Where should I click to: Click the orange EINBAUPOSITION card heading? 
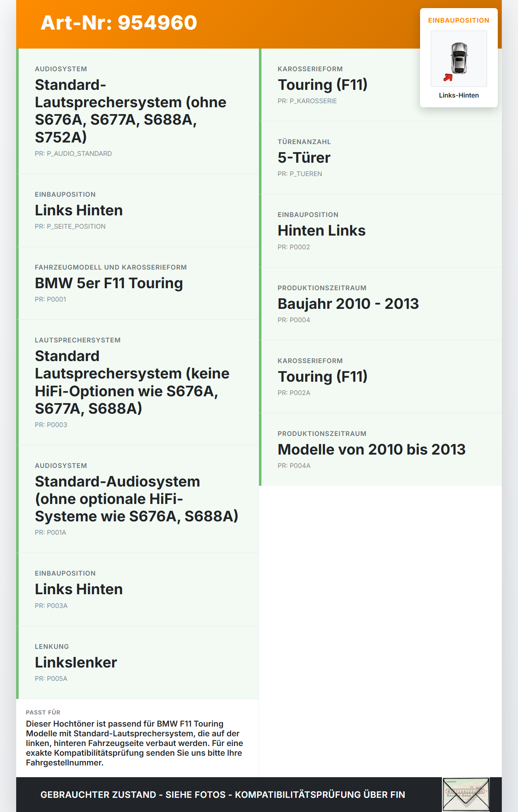459,20
